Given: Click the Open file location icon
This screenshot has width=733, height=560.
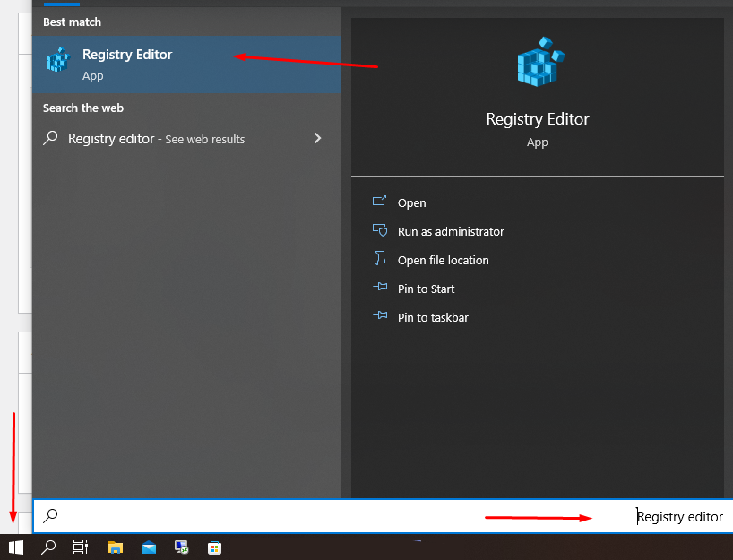Looking at the screenshot, I should pos(380,259).
